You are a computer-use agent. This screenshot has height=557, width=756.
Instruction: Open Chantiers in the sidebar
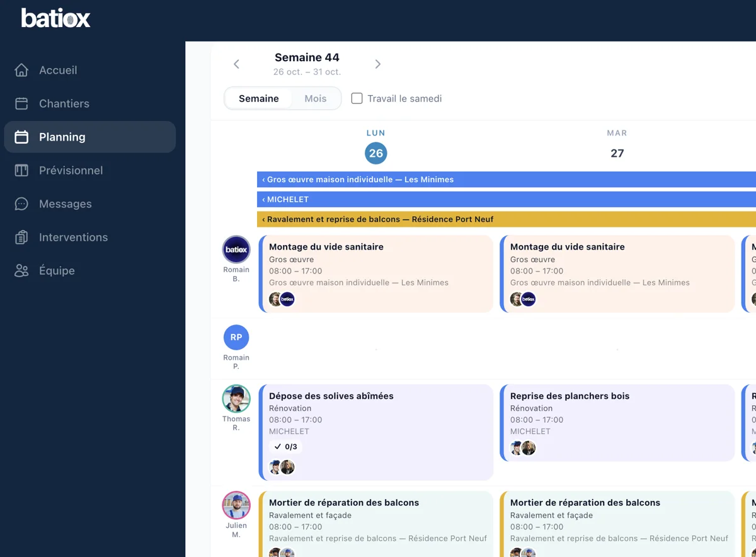tap(90, 103)
